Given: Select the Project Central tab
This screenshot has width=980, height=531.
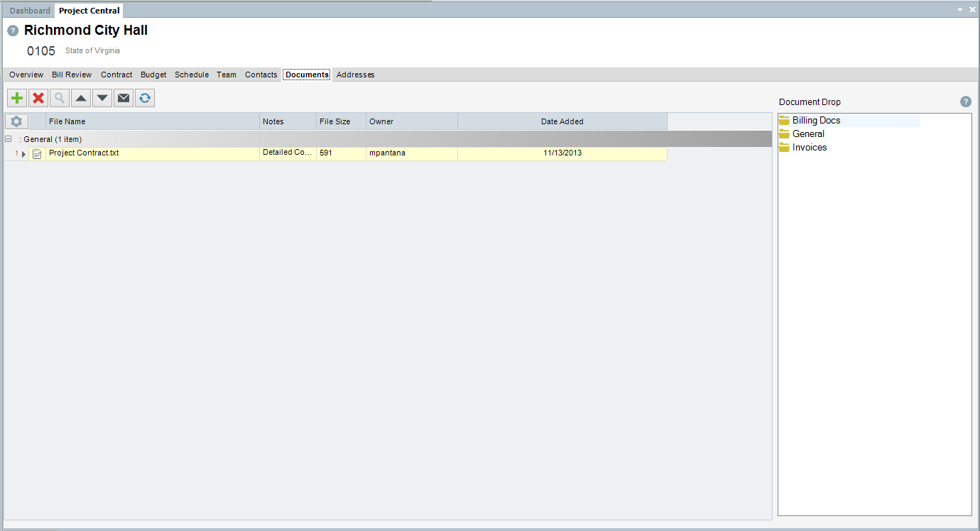Looking at the screenshot, I should pos(89,11).
